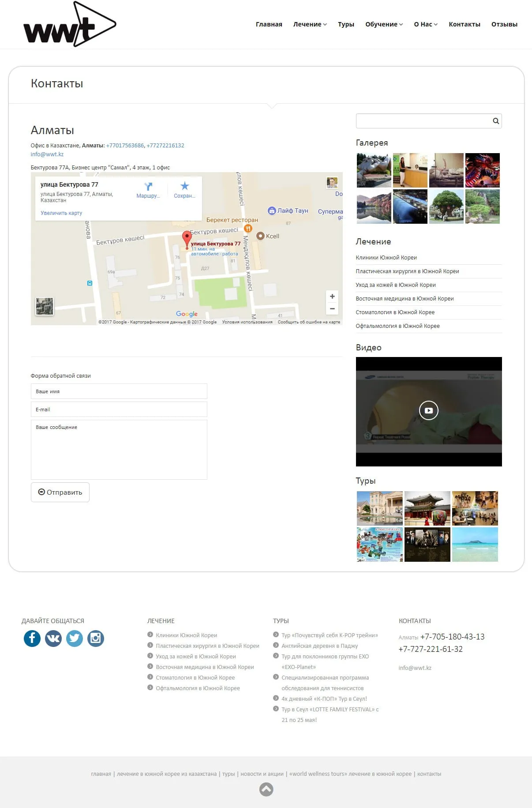Switch map to satellite view thumbnail

point(45,306)
